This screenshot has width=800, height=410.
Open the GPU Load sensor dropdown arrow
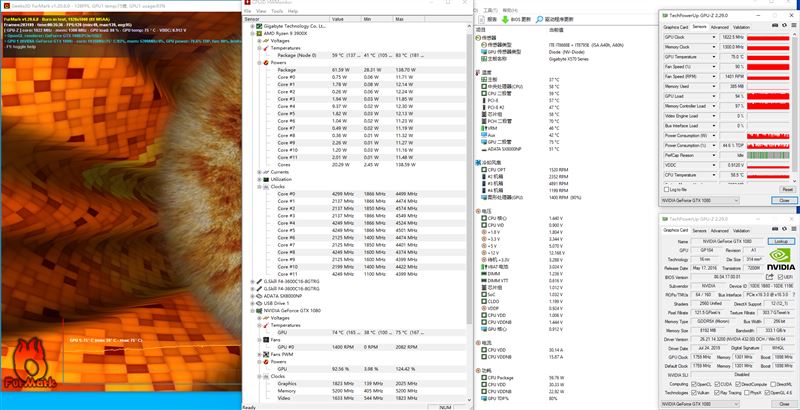pyautogui.click(x=714, y=96)
